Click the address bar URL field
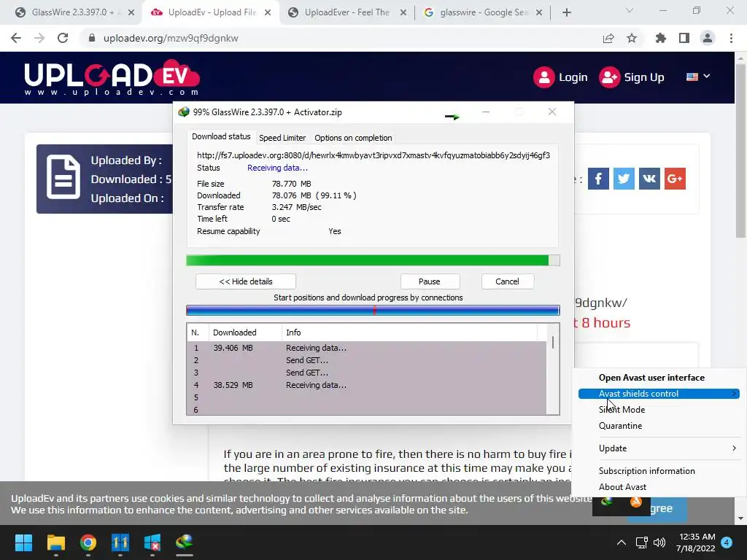747x560 pixels. 340,38
